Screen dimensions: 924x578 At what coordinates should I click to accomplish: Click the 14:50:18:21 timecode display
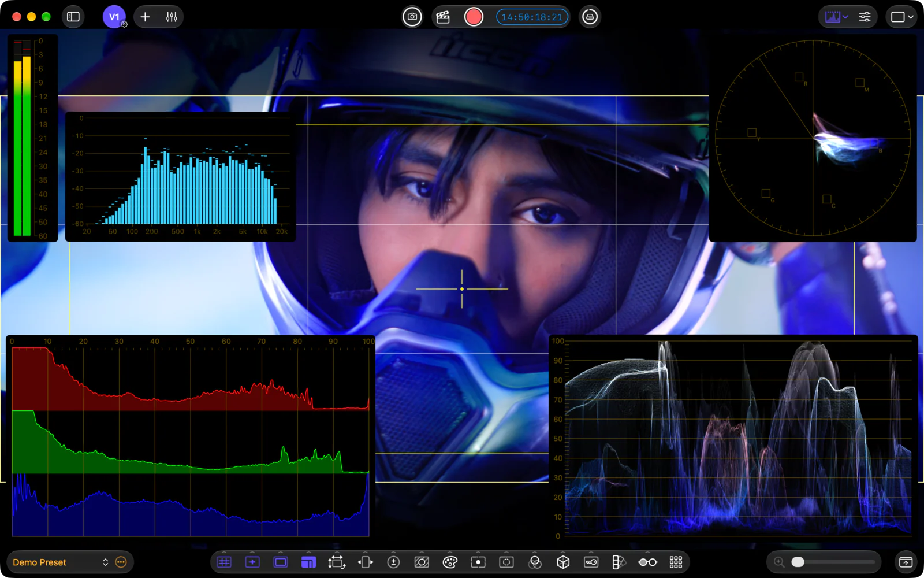(x=532, y=17)
